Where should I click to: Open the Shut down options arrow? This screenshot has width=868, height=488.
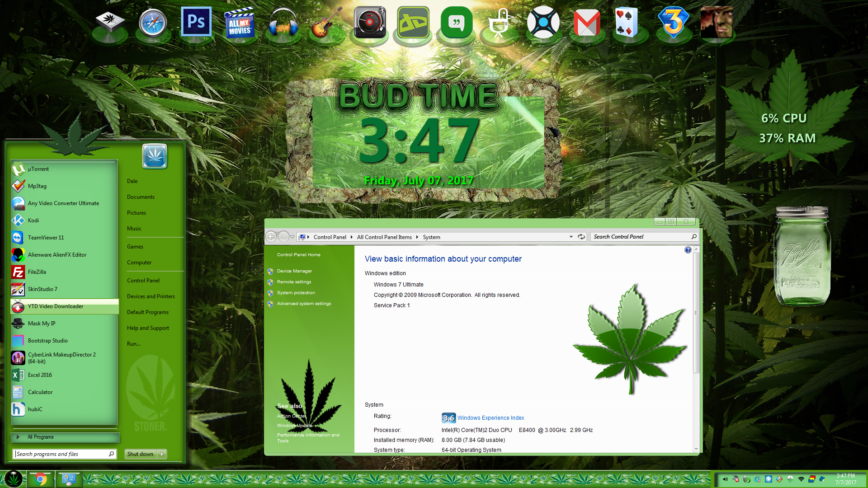(162, 454)
